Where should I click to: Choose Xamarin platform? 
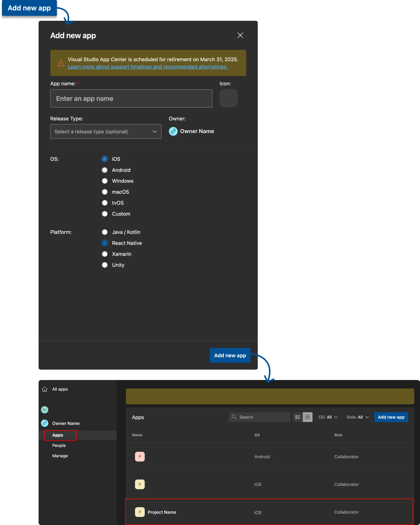click(x=105, y=254)
